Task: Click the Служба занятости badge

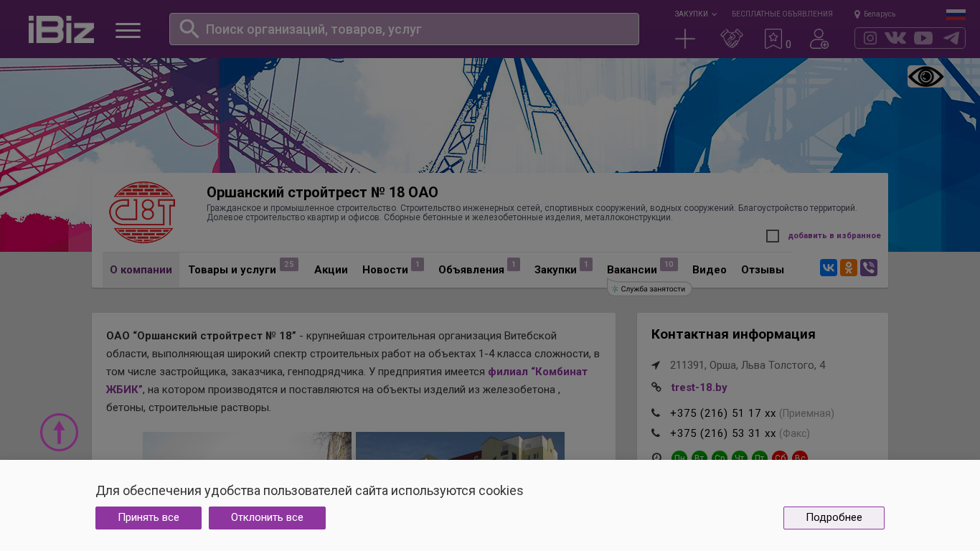Action: click(650, 289)
